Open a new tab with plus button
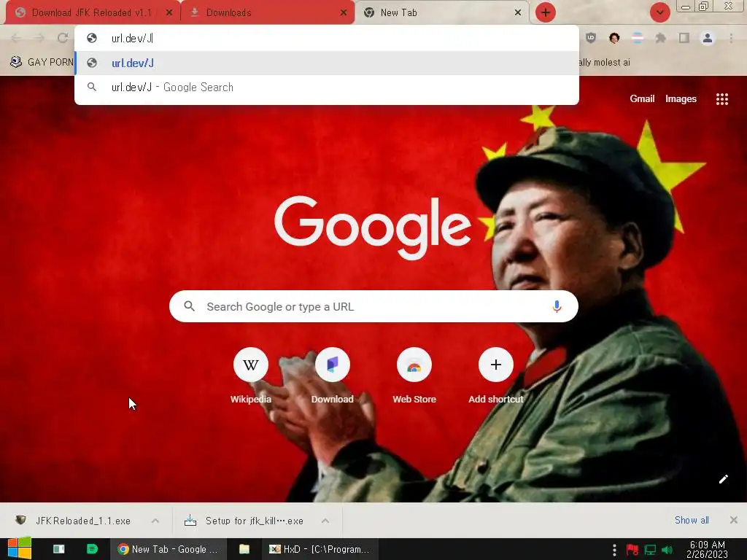 click(545, 12)
